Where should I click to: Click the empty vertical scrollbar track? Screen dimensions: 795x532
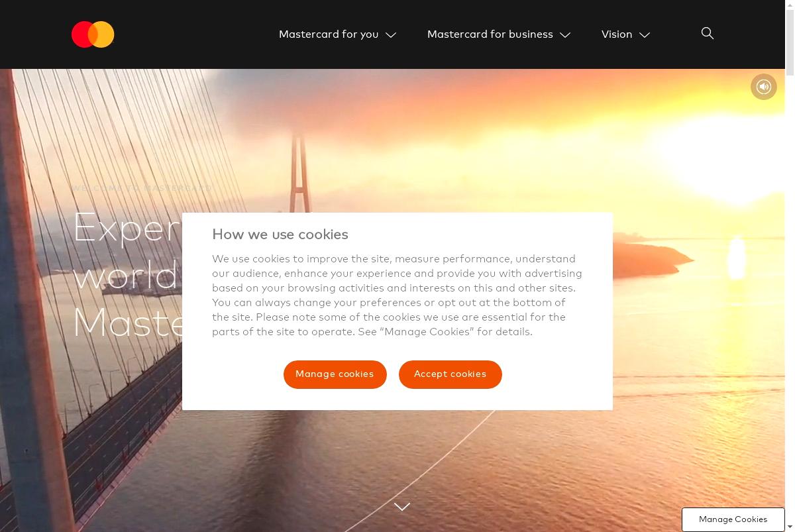(790, 298)
